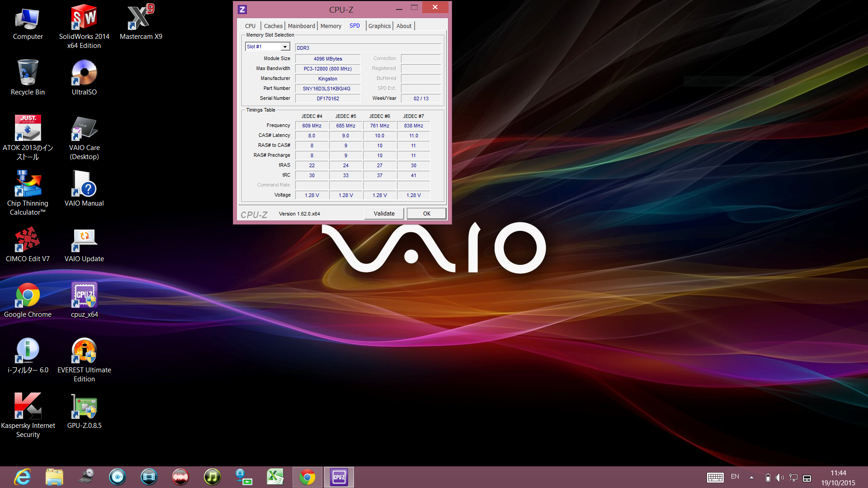Launch UltraISO from the desktop
Screen dimensions: 868x488
click(x=84, y=77)
